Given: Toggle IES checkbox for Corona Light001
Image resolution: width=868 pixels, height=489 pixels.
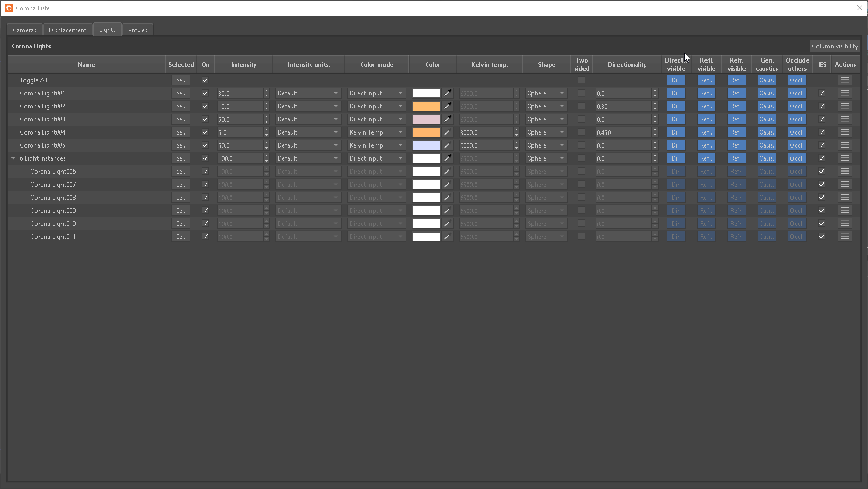Looking at the screenshot, I should pos(822,93).
